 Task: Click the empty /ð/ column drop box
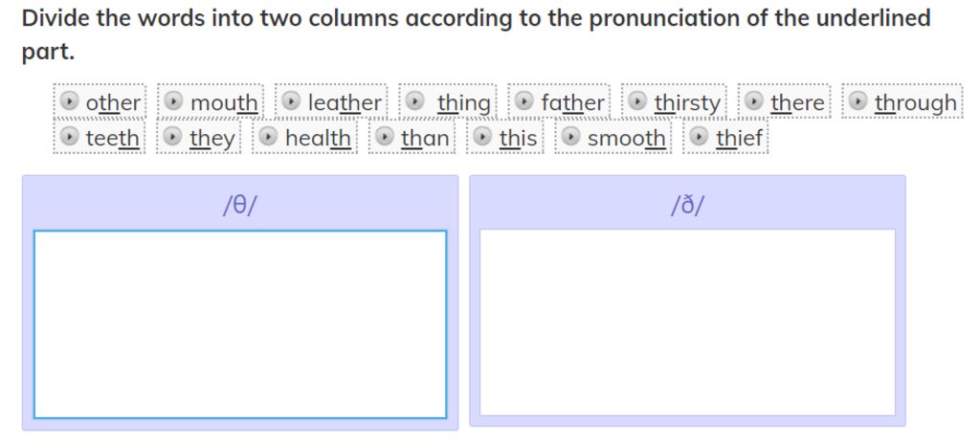[x=687, y=321]
